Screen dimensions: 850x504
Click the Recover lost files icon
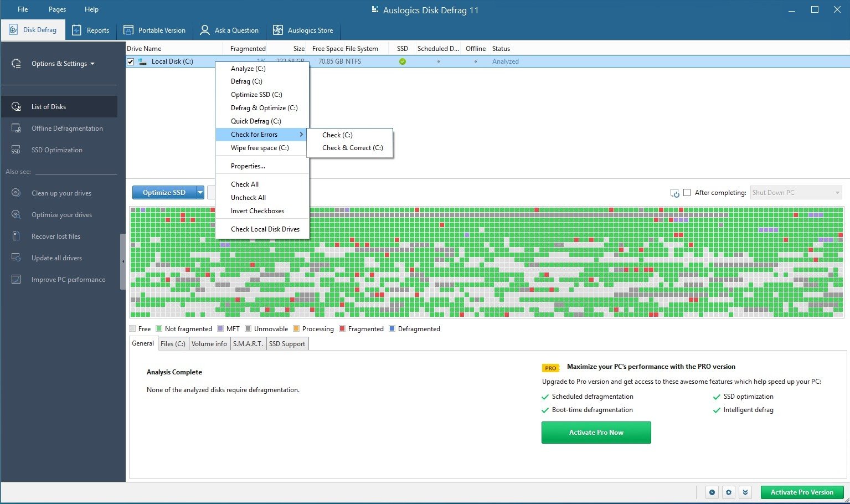click(16, 236)
